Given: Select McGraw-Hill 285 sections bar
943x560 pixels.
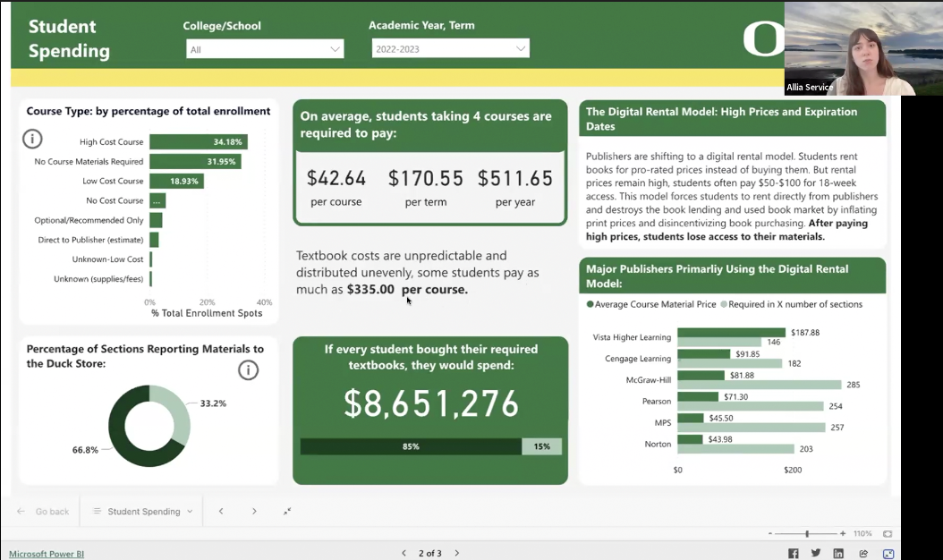Looking at the screenshot, I should click(759, 385).
